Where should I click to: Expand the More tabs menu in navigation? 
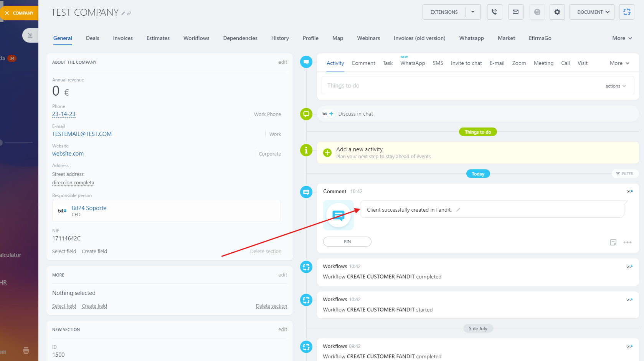click(622, 38)
